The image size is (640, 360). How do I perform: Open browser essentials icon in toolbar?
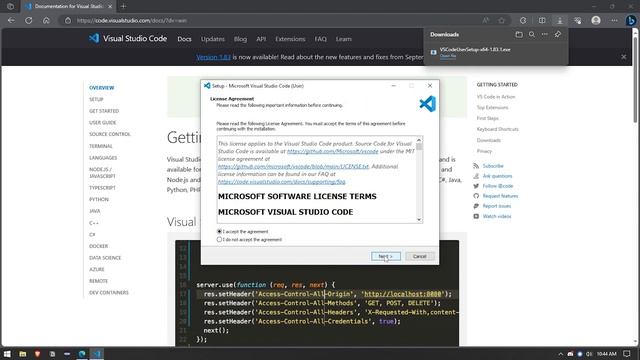point(578,20)
